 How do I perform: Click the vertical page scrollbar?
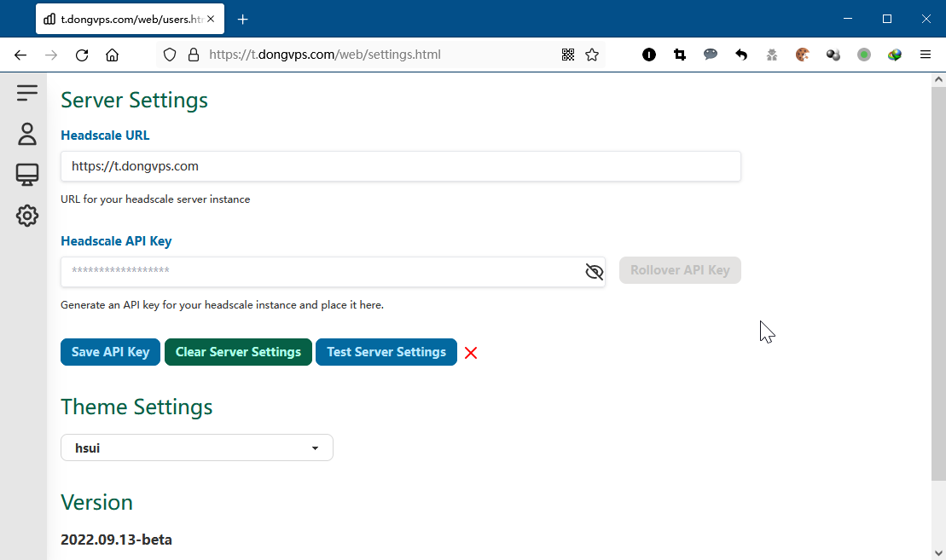pyautogui.click(x=938, y=281)
